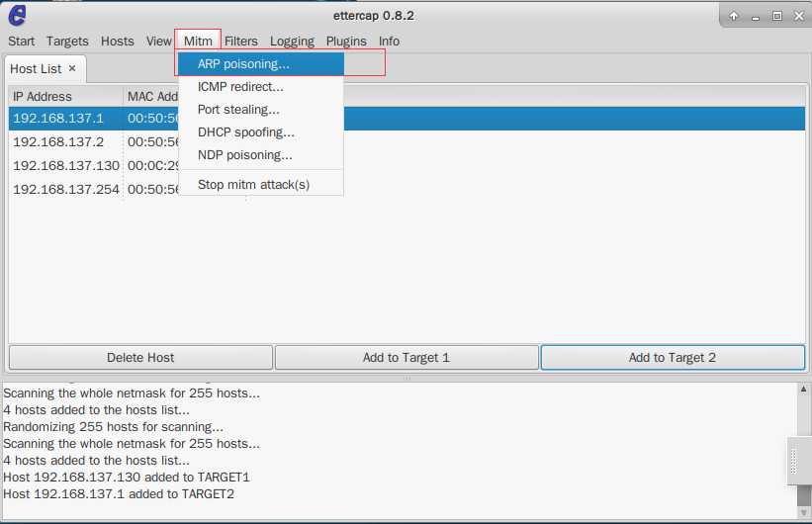Close the Host List tab
This screenshot has width=812, height=524.
[x=72, y=68]
